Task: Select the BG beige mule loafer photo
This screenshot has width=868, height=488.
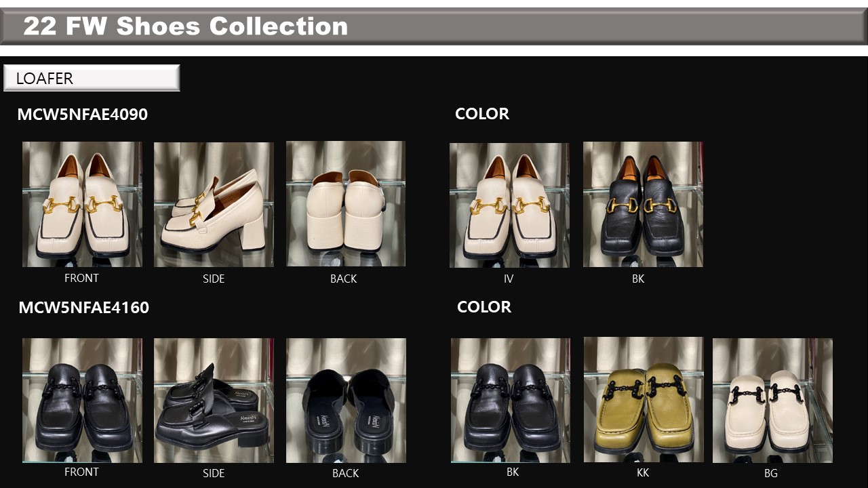Action: (x=772, y=401)
